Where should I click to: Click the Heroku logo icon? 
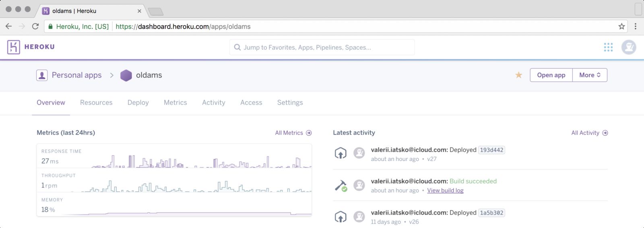point(13,47)
